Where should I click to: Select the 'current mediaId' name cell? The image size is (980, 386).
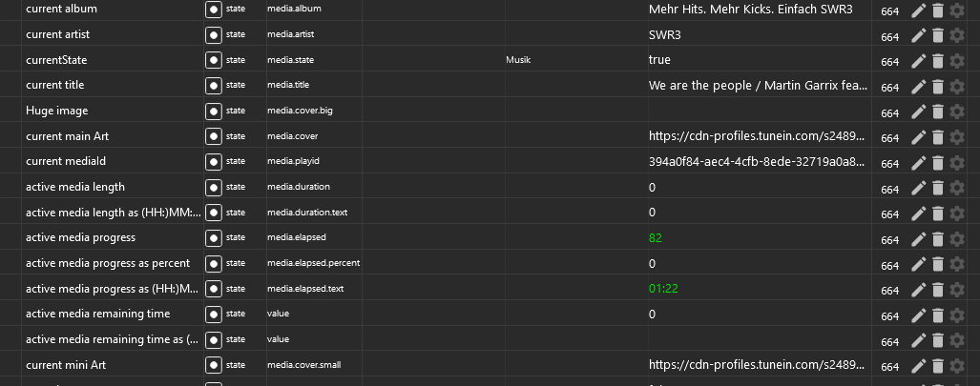66,161
